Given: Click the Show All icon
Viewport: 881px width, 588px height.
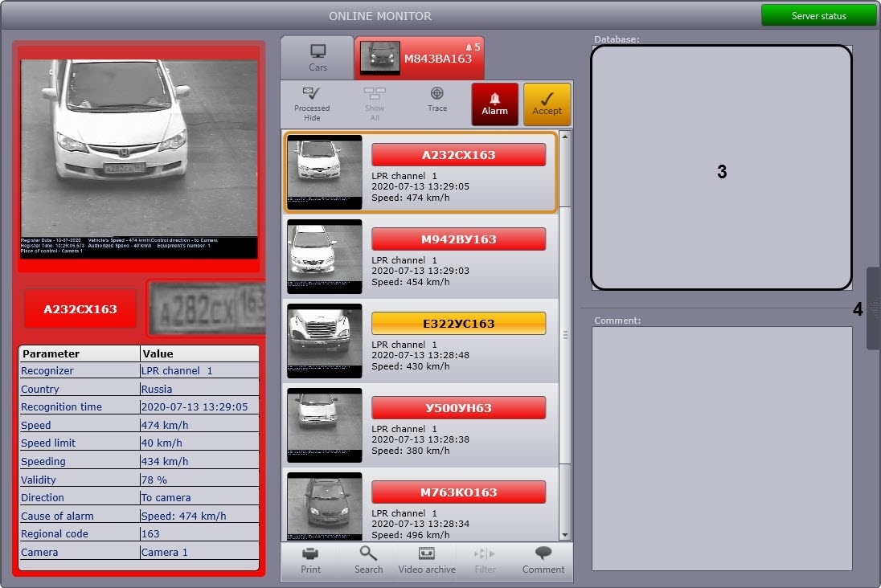Looking at the screenshot, I should pos(375,104).
